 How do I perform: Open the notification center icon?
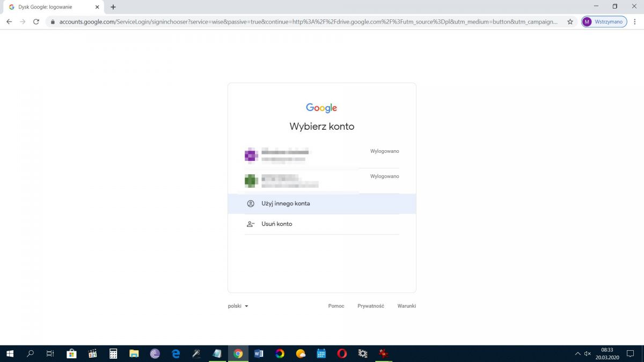click(631, 354)
